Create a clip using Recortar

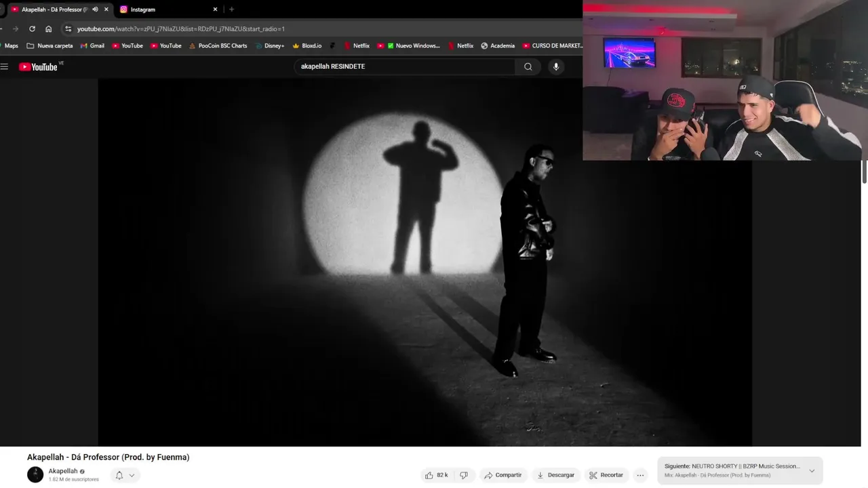coord(606,475)
